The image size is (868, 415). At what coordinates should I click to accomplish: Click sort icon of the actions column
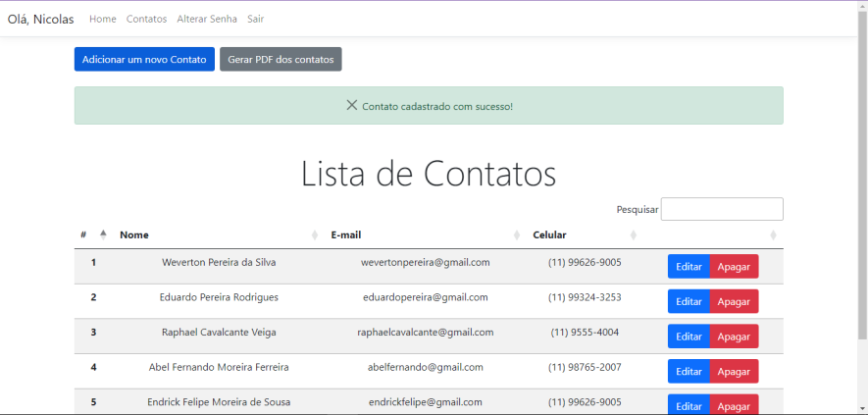click(x=773, y=235)
